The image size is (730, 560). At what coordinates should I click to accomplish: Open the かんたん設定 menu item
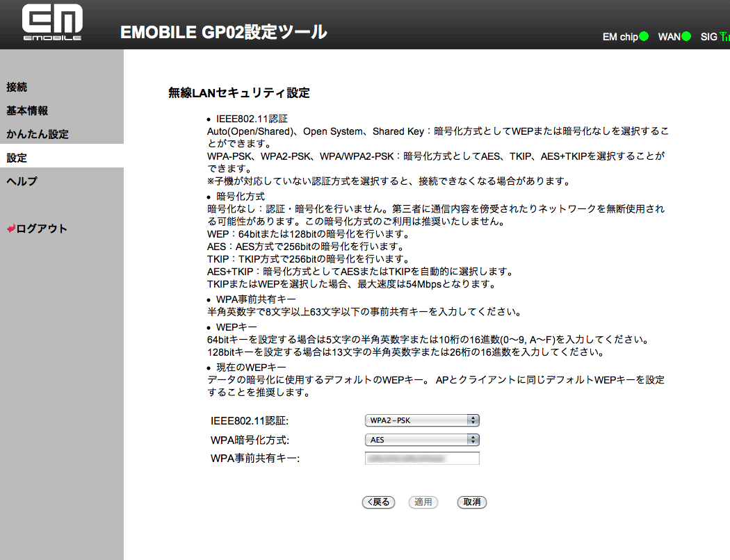point(38,134)
